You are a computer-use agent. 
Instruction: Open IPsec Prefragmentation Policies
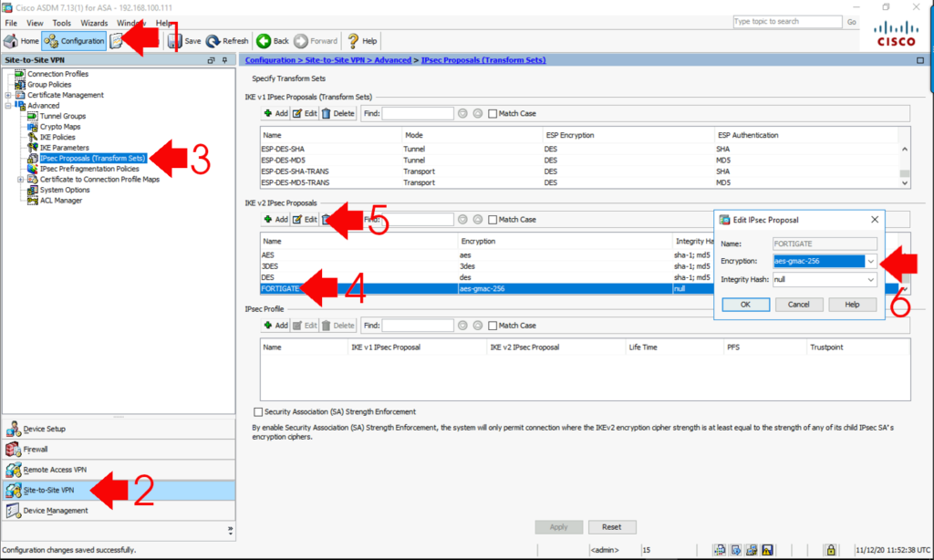tap(89, 169)
